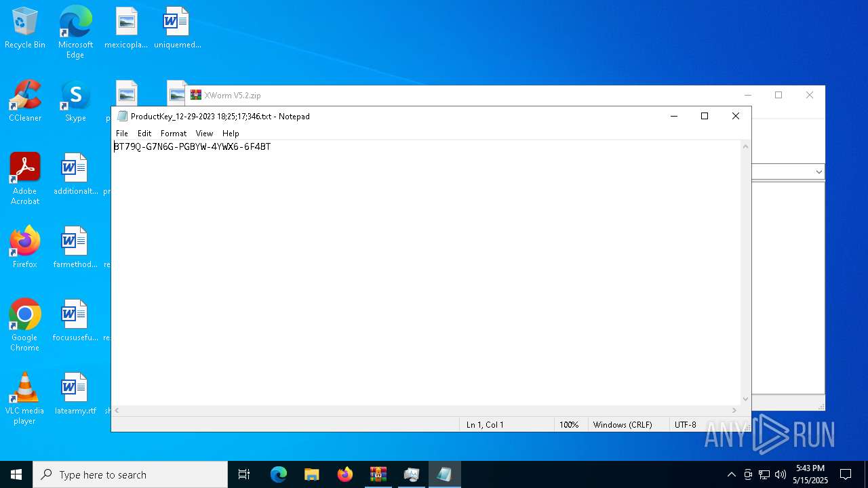Click the clock showing 5:43 PM
The width and height of the screenshot is (868, 488).
click(x=810, y=474)
